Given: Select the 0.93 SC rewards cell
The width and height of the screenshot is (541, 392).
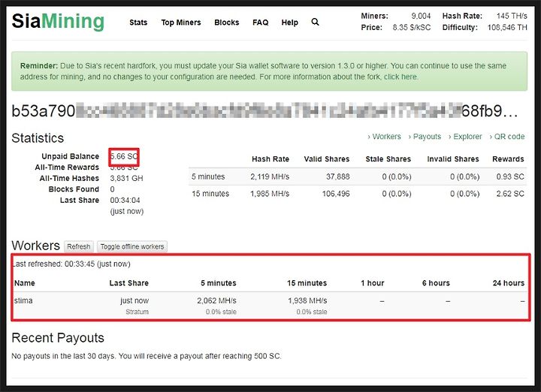Looking at the screenshot, I should pos(510,177).
